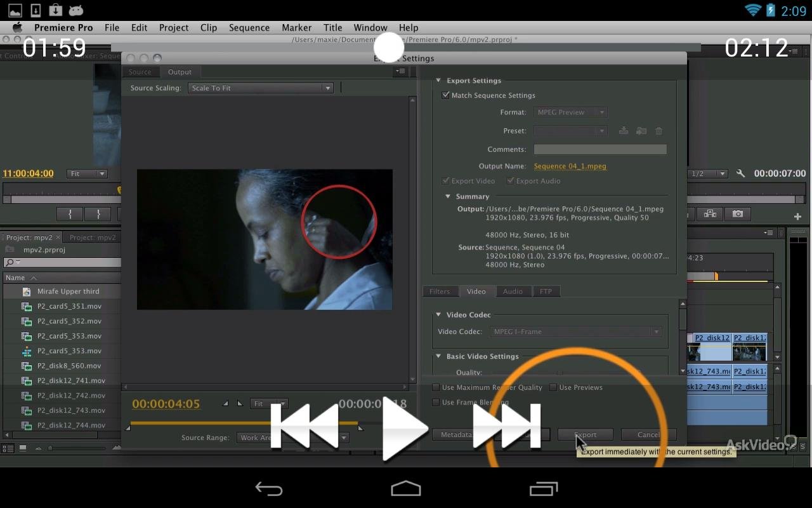Click the Metadata button
The width and height of the screenshot is (812, 508).
tap(457, 435)
